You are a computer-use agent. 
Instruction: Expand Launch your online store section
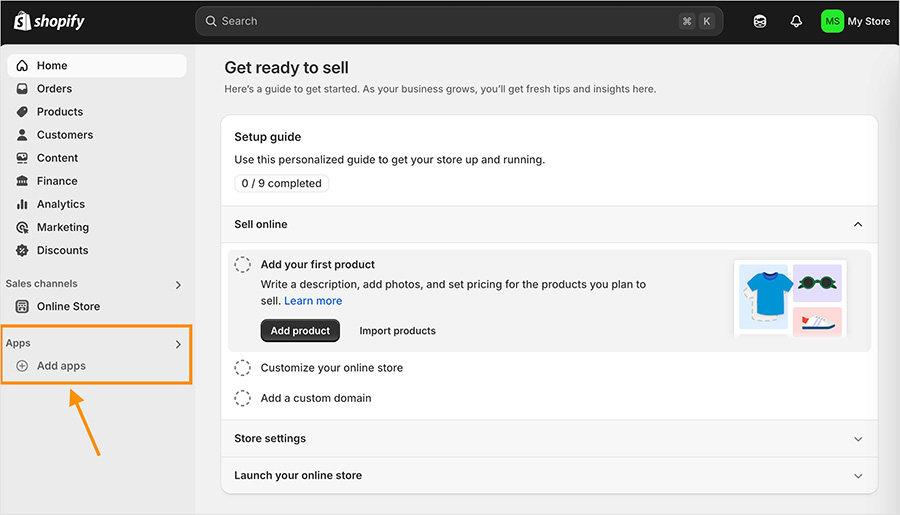(x=858, y=476)
